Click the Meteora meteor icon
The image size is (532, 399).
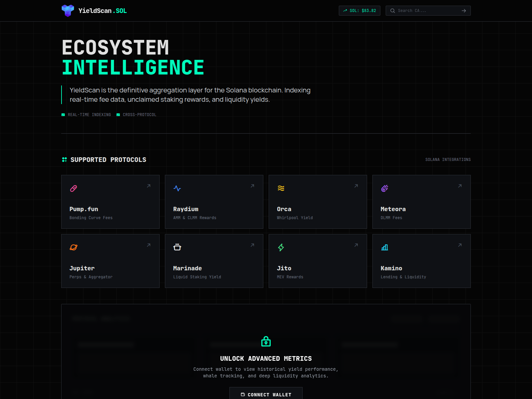[x=385, y=189]
